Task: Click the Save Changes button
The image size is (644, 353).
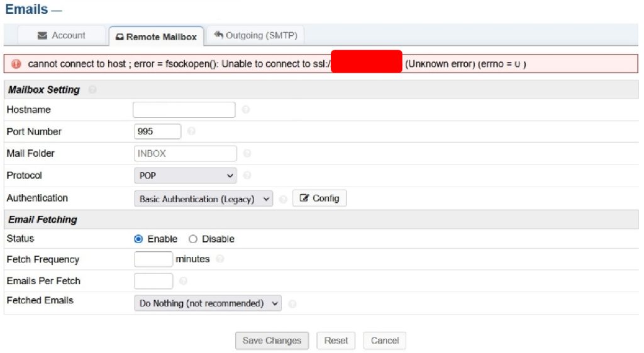Action: [272, 340]
